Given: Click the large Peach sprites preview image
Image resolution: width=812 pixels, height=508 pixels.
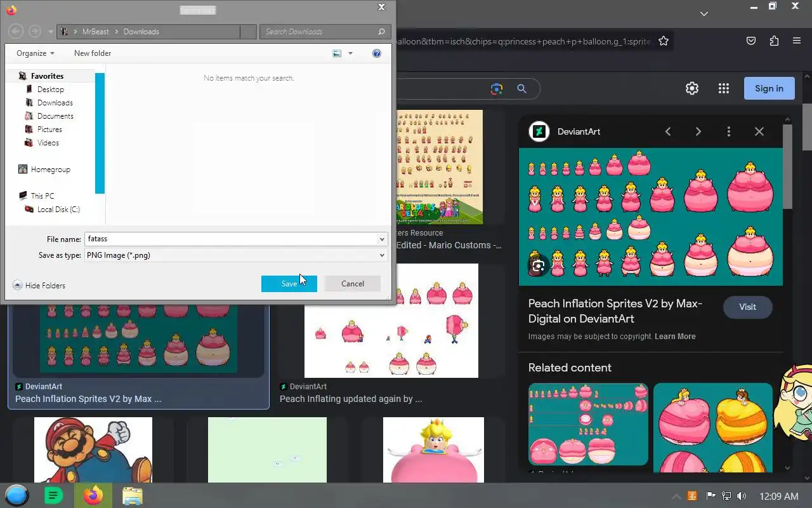Looking at the screenshot, I should pyautogui.click(x=651, y=217).
